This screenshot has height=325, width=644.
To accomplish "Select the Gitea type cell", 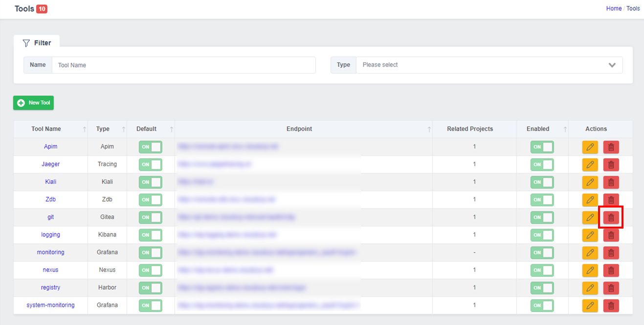I will point(107,217).
